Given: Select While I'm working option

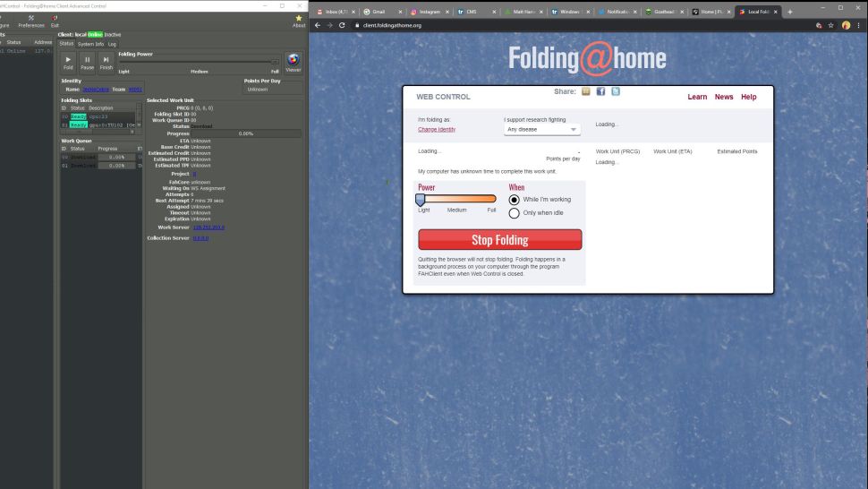Looking at the screenshot, I should [x=515, y=200].
